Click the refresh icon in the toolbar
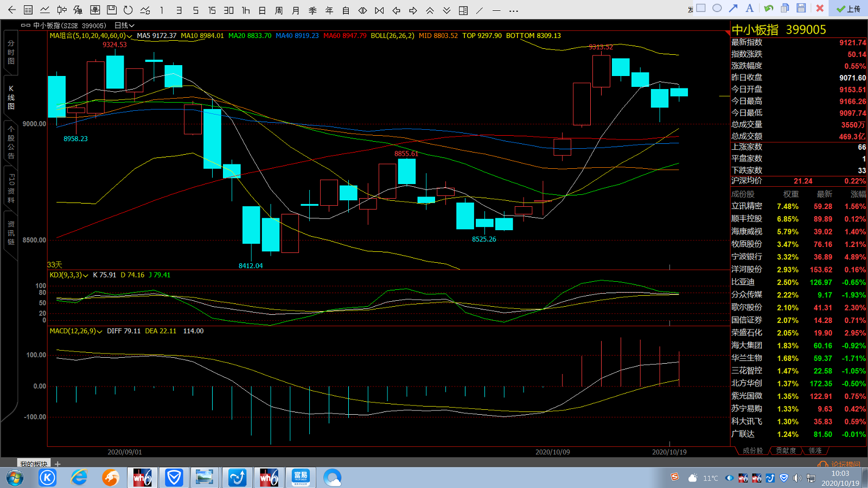Image resolution: width=868 pixels, height=488 pixels. (128, 10)
